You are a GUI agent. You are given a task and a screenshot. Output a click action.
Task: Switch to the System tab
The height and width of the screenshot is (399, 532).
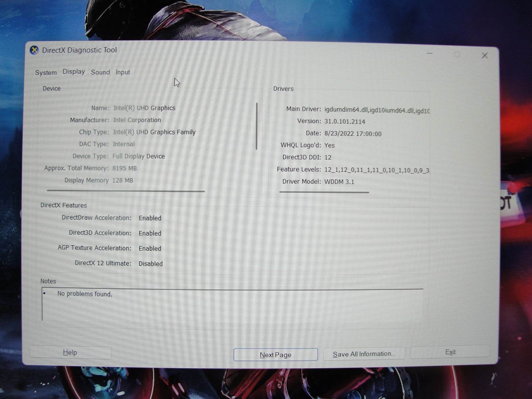[46, 72]
